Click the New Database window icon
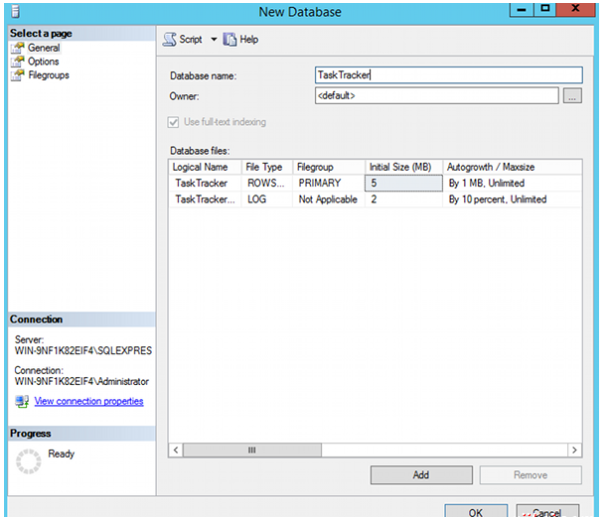Screen dimensions: 604x522 [15, 12]
